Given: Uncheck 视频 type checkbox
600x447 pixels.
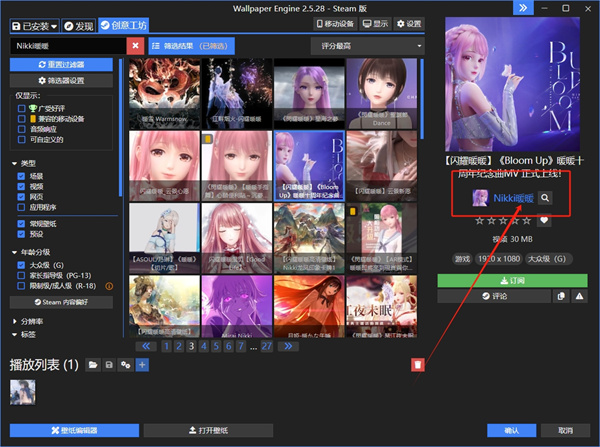Looking at the screenshot, I should (x=21, y=186).
